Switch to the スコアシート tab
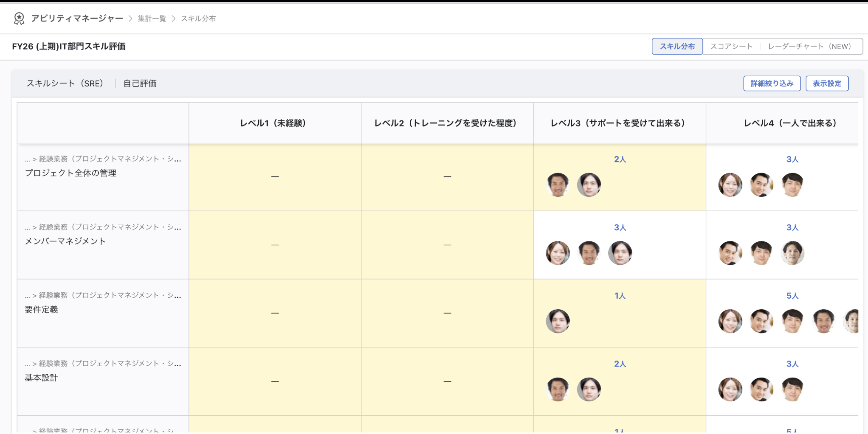 (x=731, y=46)
